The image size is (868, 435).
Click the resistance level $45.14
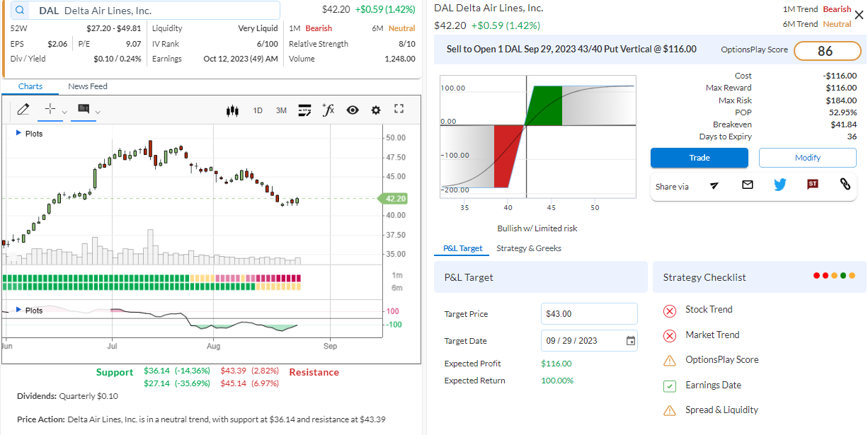point(233,383)
